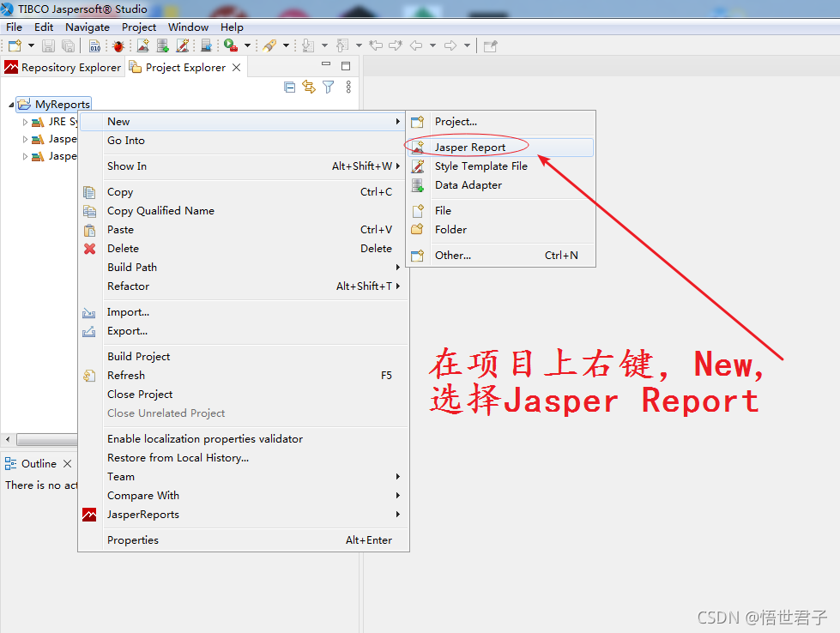Click the new Style Template toolbar icon

pyautogui.click(x=183, y=46)
